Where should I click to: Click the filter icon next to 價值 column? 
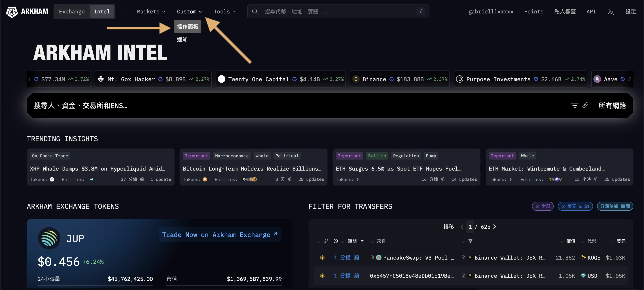pos(561,241)
